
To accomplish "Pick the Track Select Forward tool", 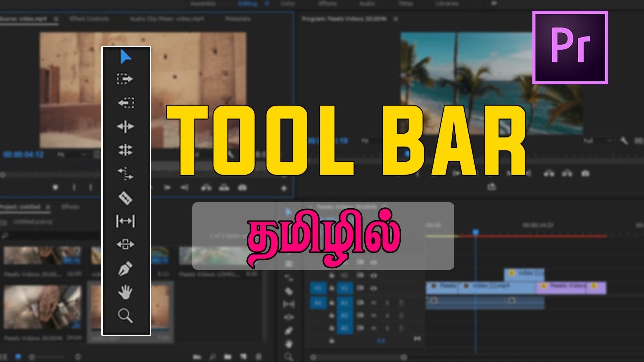I will 125,79.
